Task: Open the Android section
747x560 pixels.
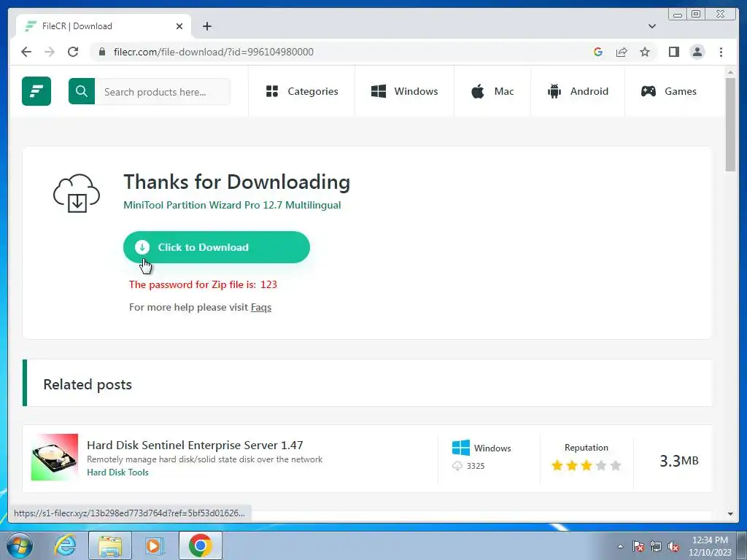Action: pos(578,91)
